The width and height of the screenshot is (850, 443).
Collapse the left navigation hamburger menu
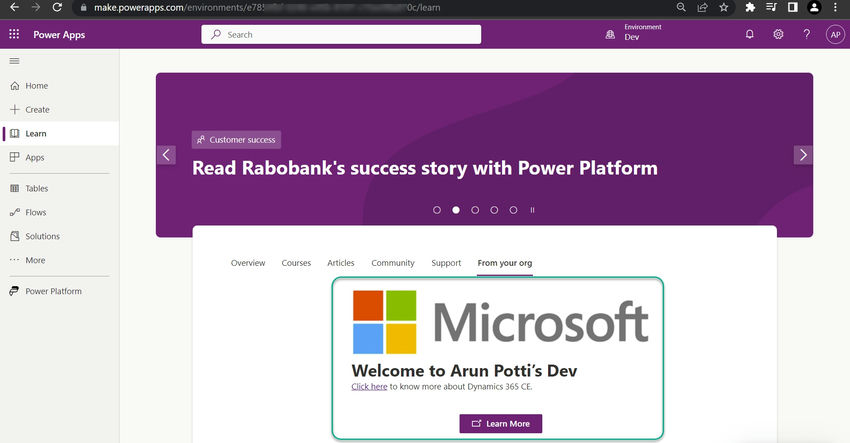point(15,61)
